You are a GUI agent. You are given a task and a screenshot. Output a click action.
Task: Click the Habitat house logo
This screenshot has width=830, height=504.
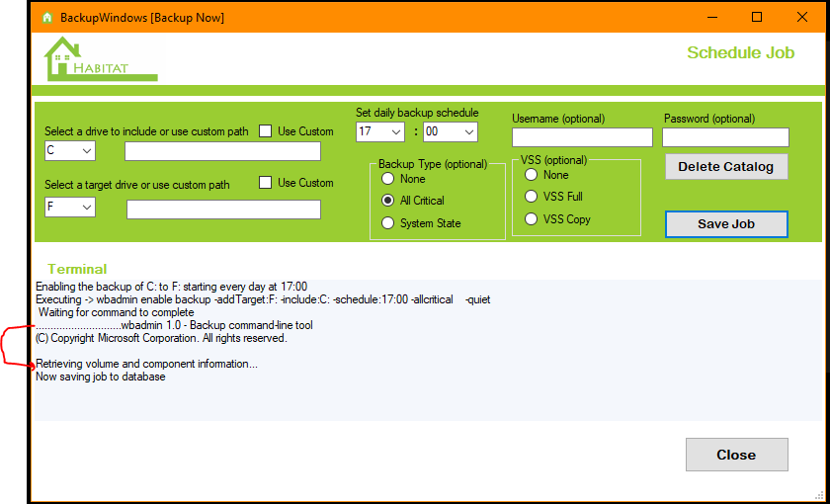(99, 59)
